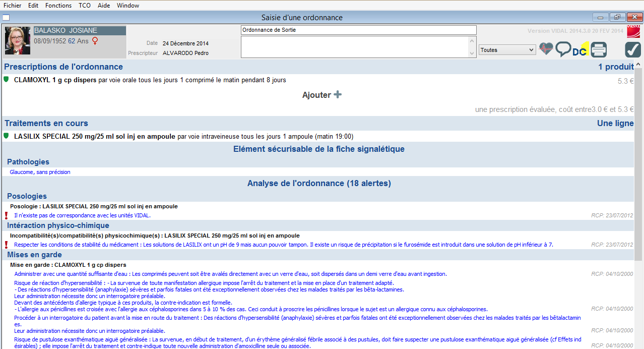Screen dimensions: 644x349
Task: Open the speech bubble comment icon
Action: [563, 49]
